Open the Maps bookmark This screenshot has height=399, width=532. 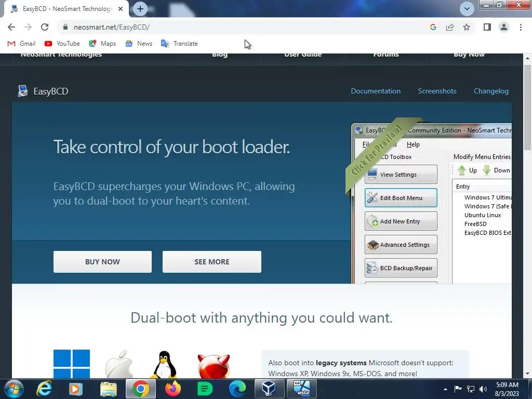pyautogui.click(x=102, y=44)
